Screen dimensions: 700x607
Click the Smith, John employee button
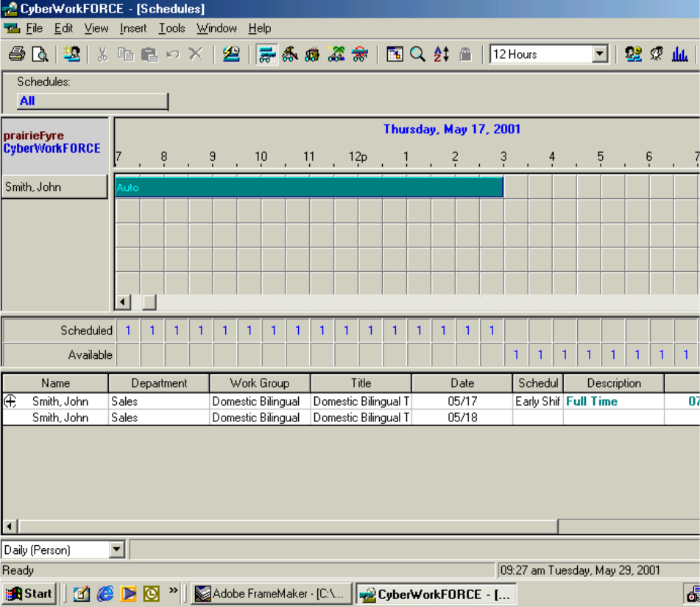point(54,187)
